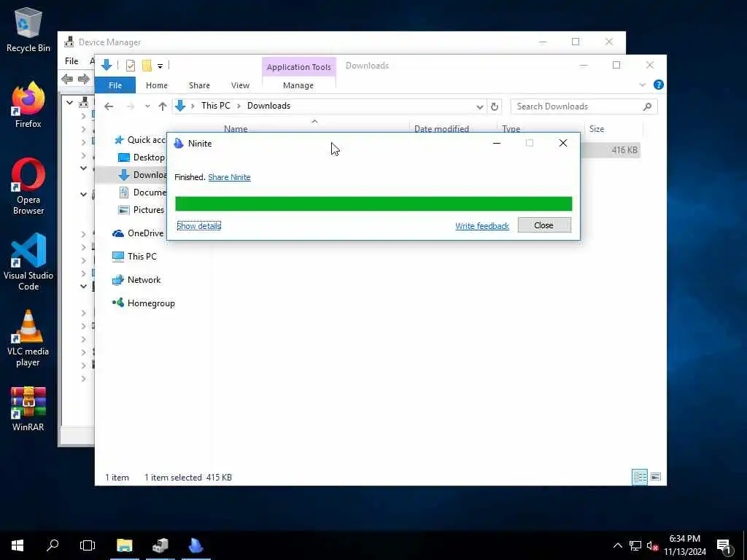Open Task View on the taskbar

[88, 545]
